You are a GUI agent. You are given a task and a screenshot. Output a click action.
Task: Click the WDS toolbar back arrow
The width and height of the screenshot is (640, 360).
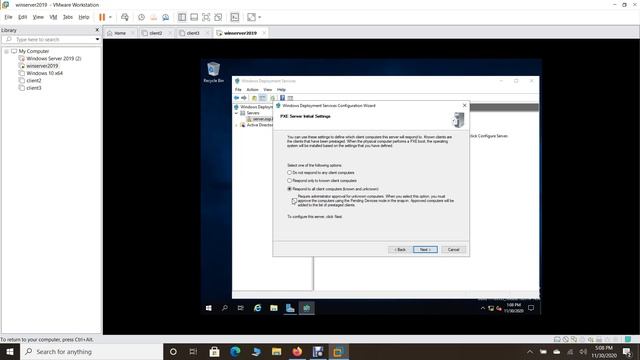(236, 98)
